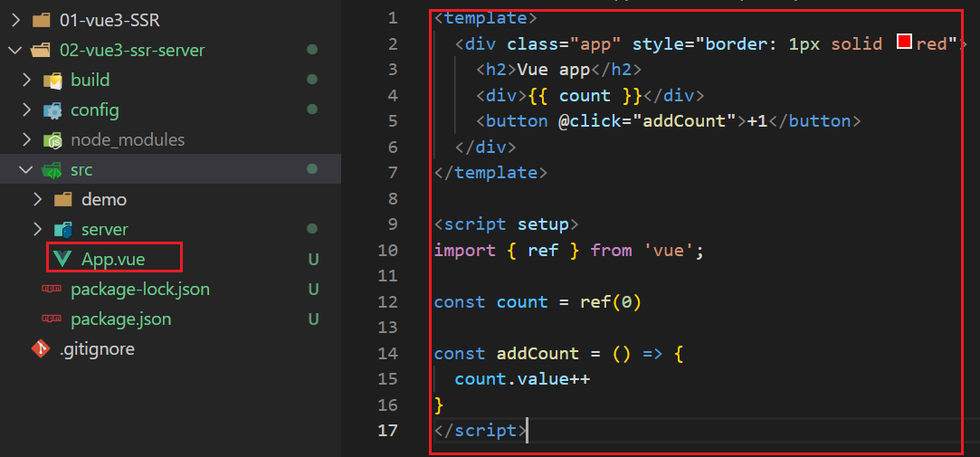Click the npm icon of package.json

pyautogui.click(x=52, y=319)
